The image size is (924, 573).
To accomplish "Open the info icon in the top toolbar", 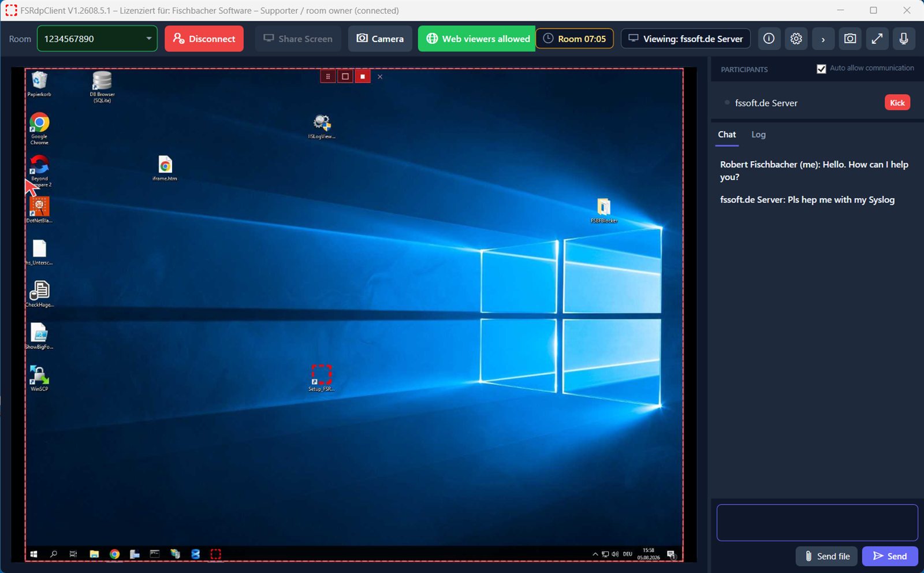I will coord(769,39).
